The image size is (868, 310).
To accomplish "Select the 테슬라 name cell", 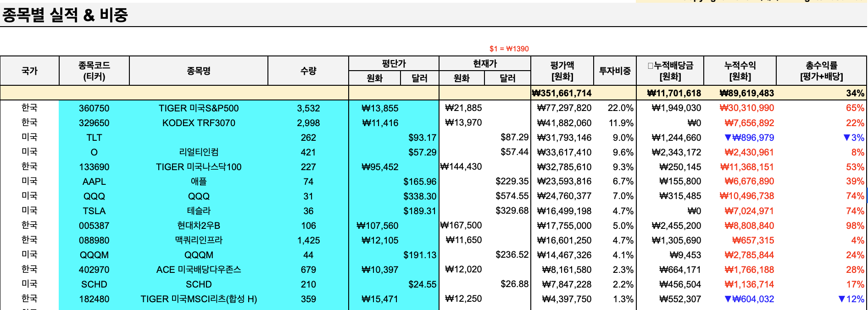I will pyautogui.click(x=198, y=211).
